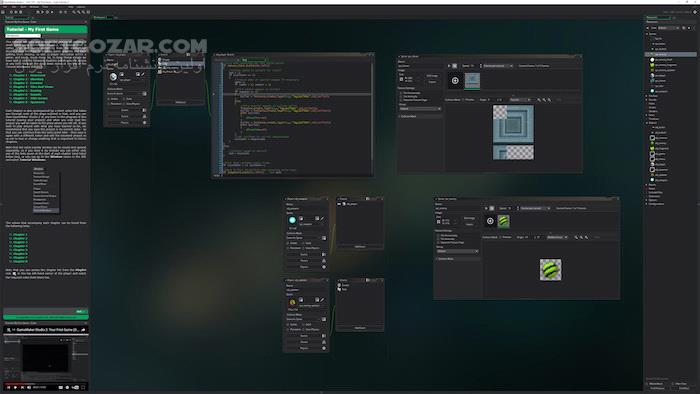The image size is (700, 394).
Task: Play the embedded YouTube tutorial video
Action: 15,387
